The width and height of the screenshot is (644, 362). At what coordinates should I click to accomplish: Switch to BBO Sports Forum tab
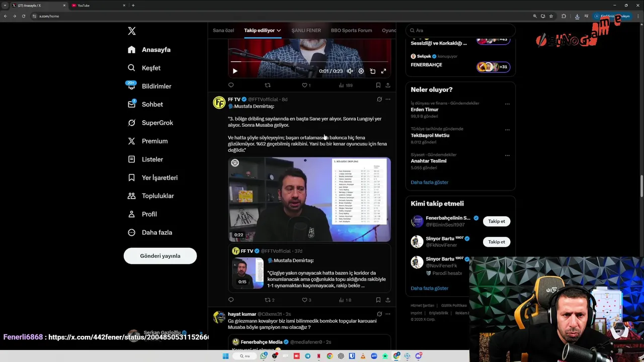click(x=351, y=30)
